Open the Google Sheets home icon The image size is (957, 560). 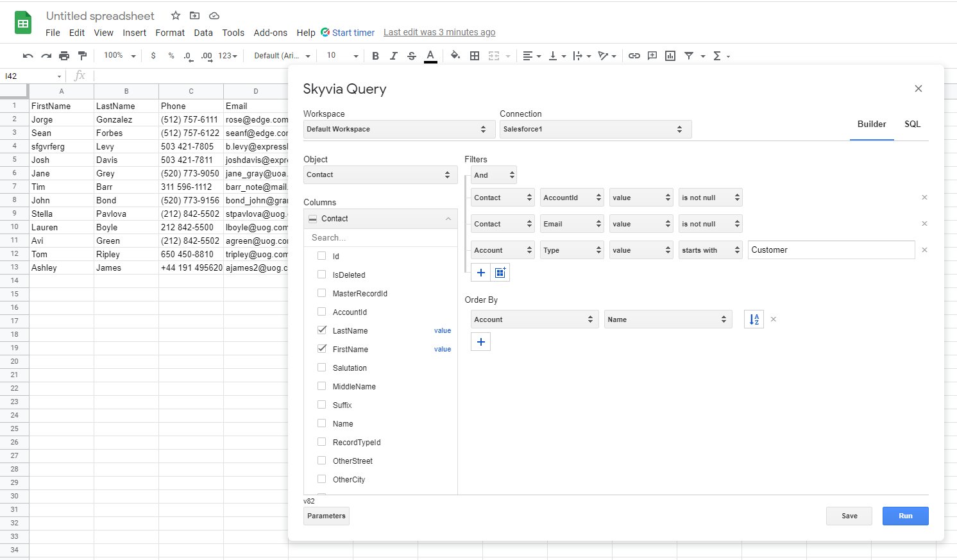pyautogui.click(x=23, y=23)
